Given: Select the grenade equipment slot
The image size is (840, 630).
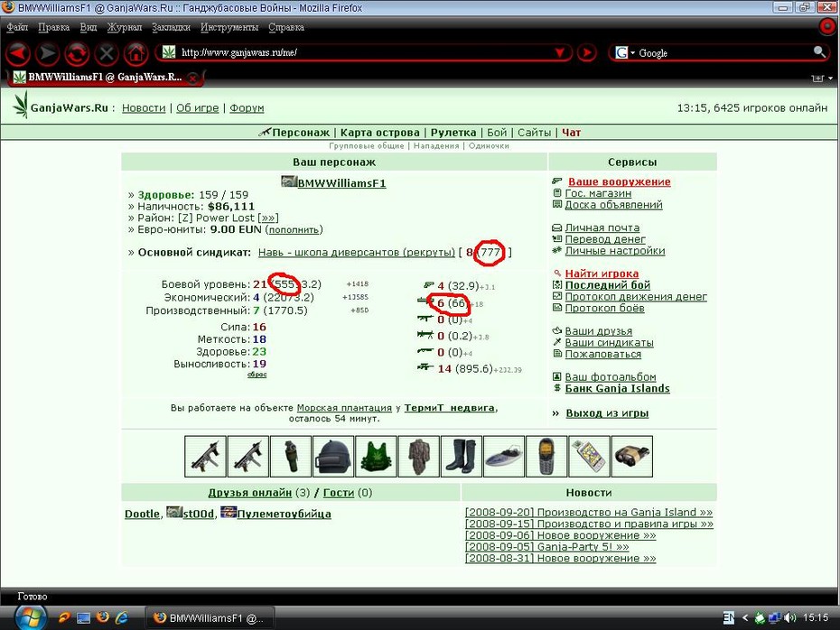Looking at the screenshot, I should [x=291, y=456].
